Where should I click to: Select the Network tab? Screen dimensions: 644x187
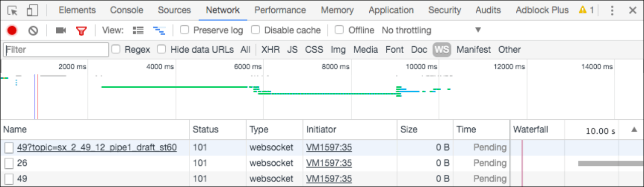223,10
